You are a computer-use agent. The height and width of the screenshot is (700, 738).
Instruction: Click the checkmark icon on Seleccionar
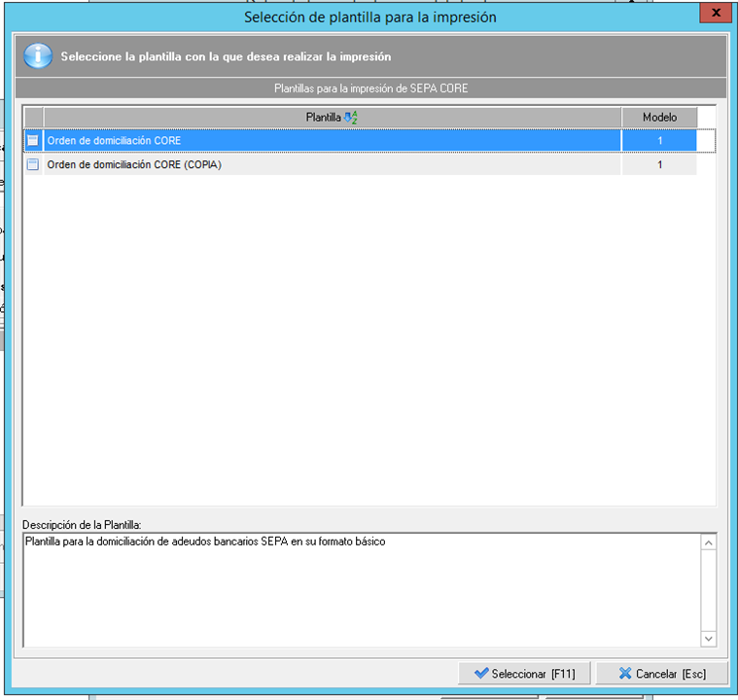(480, 674)
